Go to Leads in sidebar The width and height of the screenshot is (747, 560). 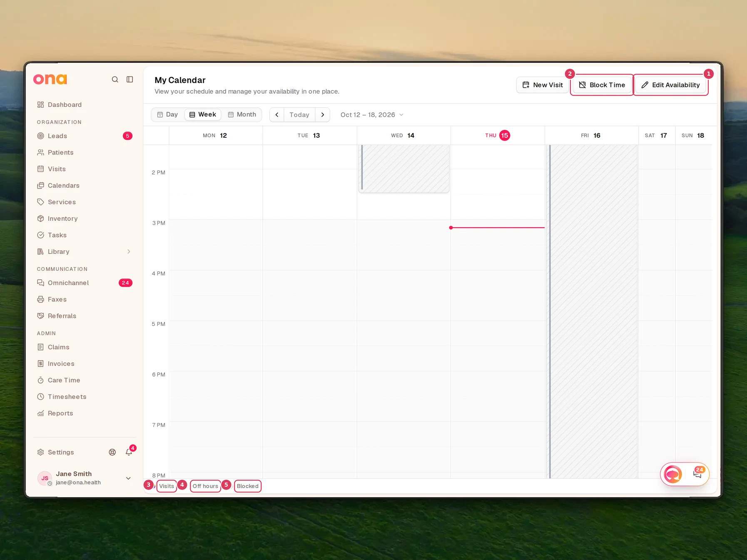(x=85, y=136)
